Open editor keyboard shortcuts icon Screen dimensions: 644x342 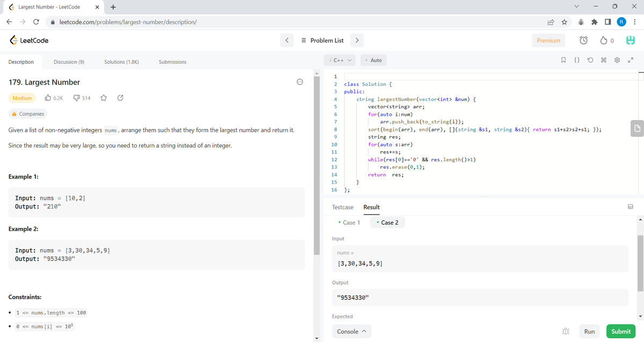pyautogui.click(x=603, y=61)
